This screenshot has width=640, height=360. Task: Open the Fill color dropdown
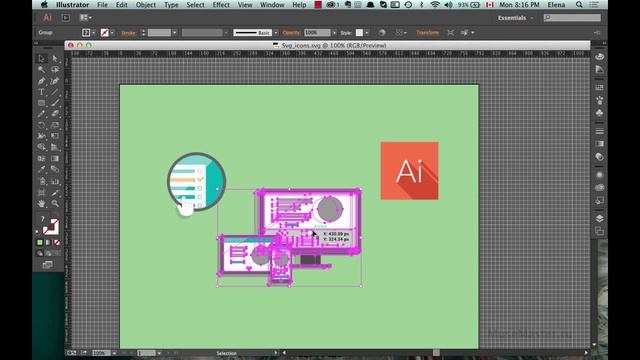point(94,33)
